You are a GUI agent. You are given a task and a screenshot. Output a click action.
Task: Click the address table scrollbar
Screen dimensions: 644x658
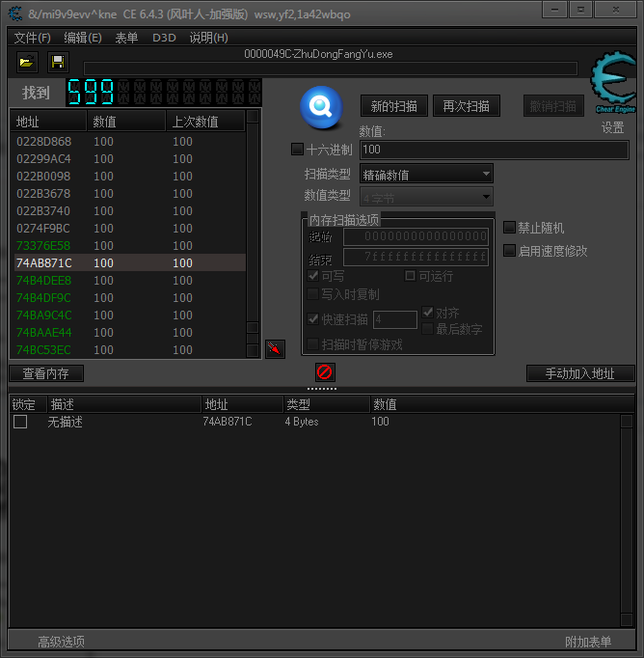(627, 520)
